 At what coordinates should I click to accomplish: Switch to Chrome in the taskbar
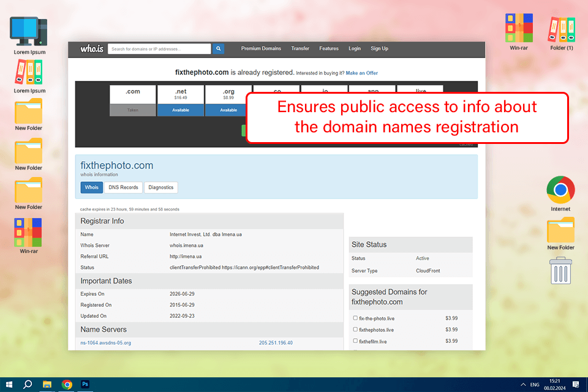pos(67,385)
